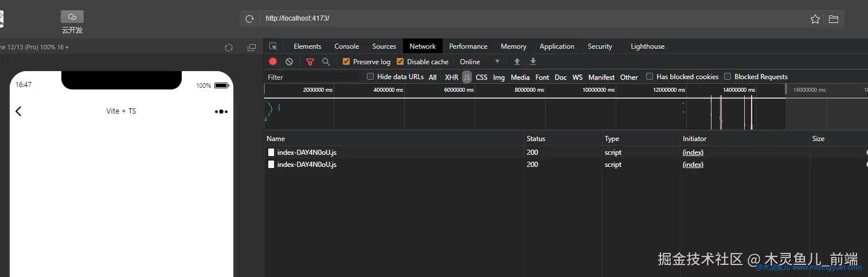Viewport: 868px width, 277px height.
Task: Select the Network tab
Action: 423,46
